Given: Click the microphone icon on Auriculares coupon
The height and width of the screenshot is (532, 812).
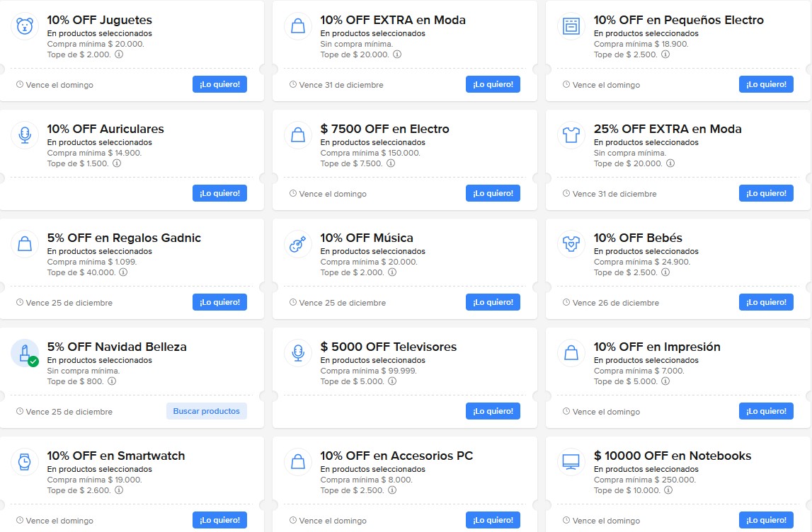Looking at the screenshot, I should click(x=25, y=134).
